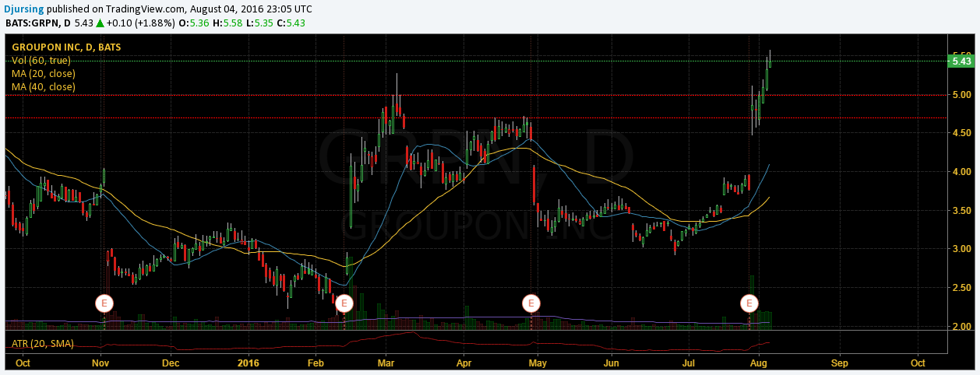Click the +0.10 (+1.88%) change value

click(x=140, y=23)
